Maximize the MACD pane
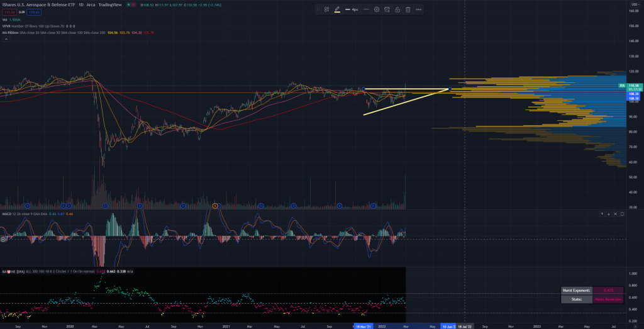644x329 pixels. point(622,215)
